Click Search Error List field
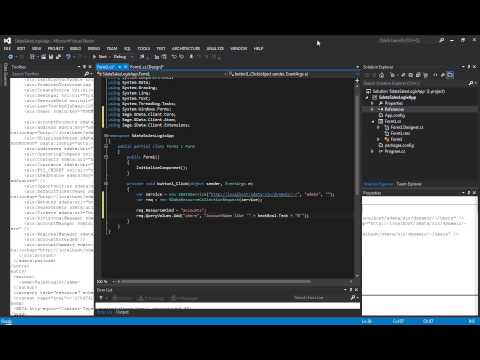Viewport: 480px width, 360px height. click(322, 298)
